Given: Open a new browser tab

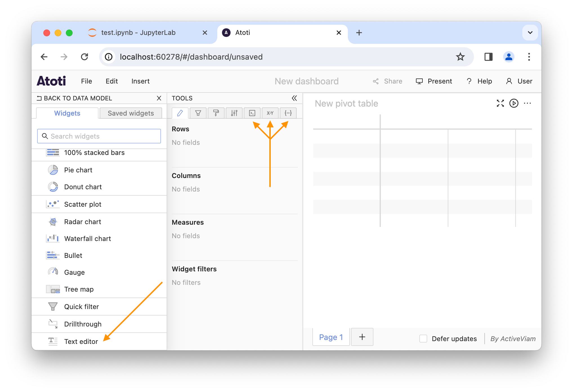Looking at the screenshot, I should [359, 33].
